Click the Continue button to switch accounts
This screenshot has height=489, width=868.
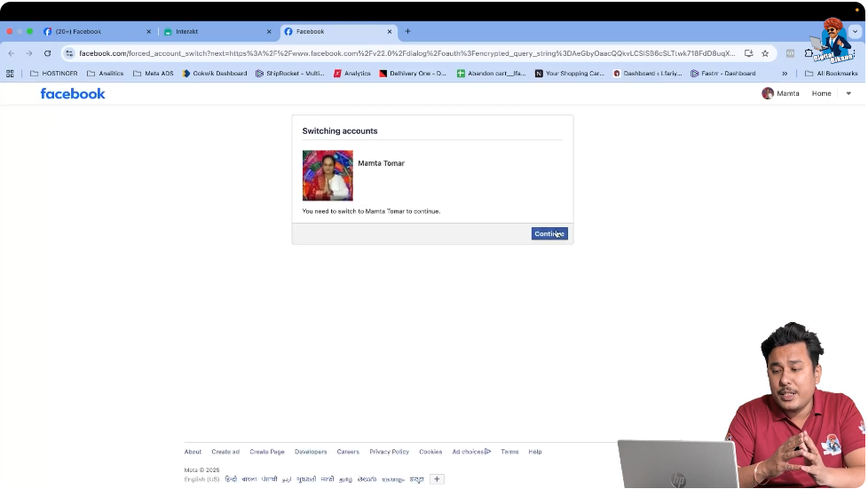coord(549,233)
